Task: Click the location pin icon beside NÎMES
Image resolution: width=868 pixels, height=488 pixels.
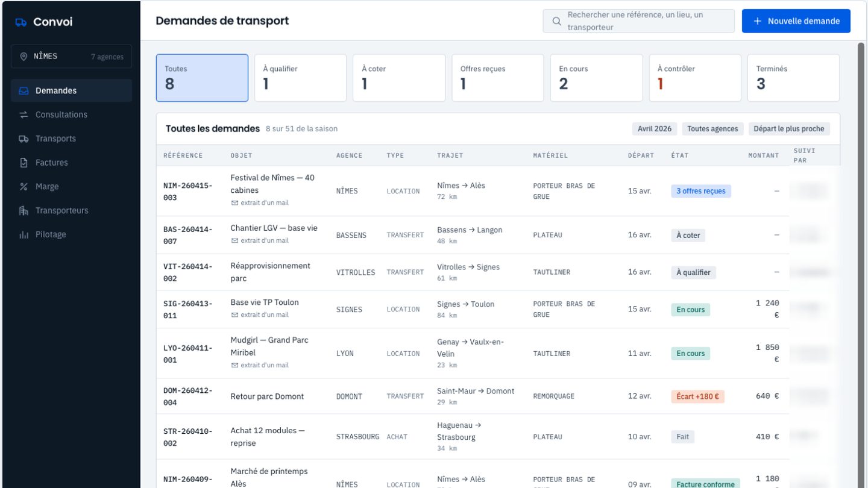Action: [x=24, y=57]
